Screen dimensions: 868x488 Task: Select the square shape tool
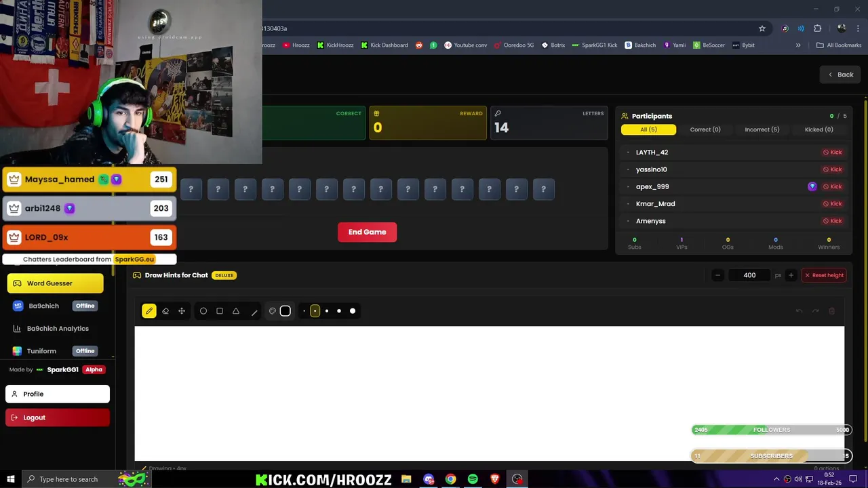pyautogui.click(x=220, y=311)
